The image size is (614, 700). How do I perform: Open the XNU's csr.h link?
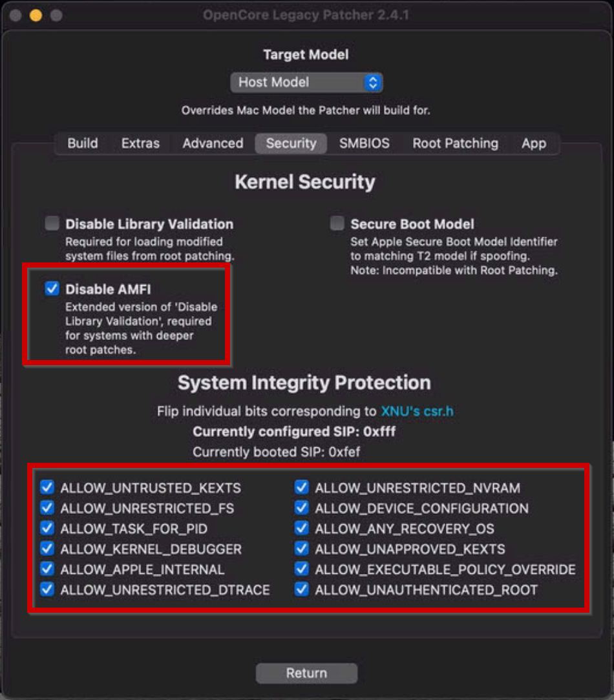[x=417, y=411]
